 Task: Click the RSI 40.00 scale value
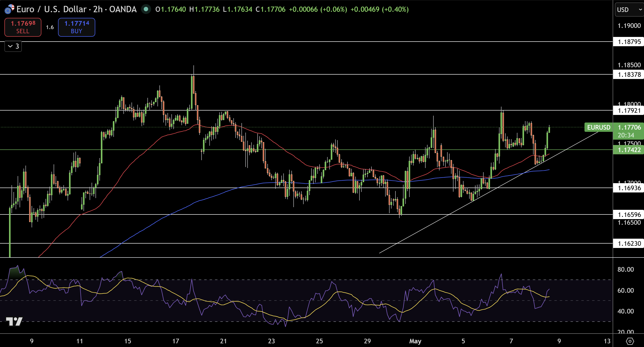(625, 311)
